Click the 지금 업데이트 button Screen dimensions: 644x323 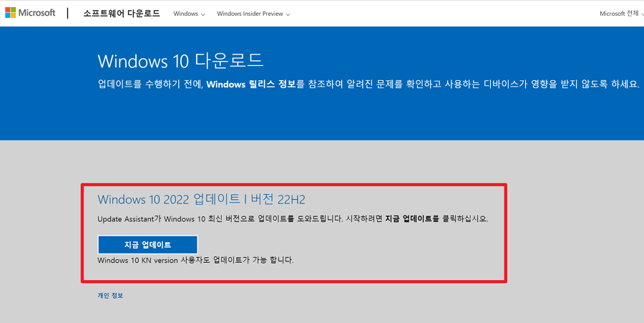148,245
